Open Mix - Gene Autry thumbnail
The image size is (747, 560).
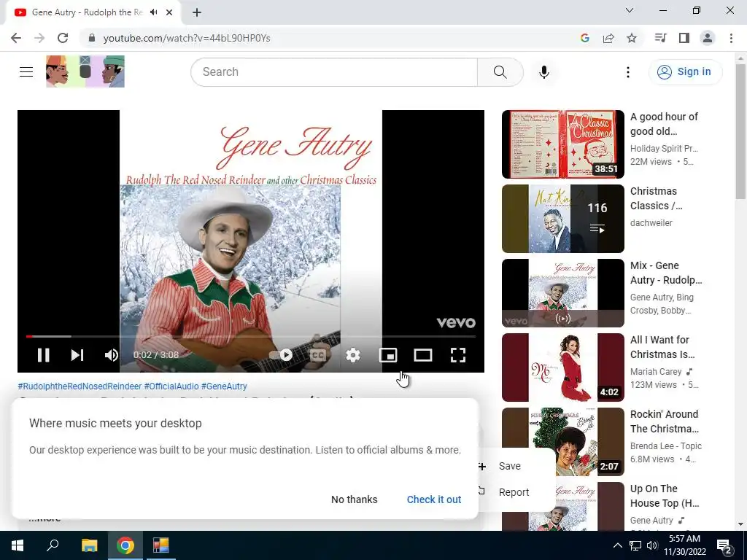pos(562,293)
